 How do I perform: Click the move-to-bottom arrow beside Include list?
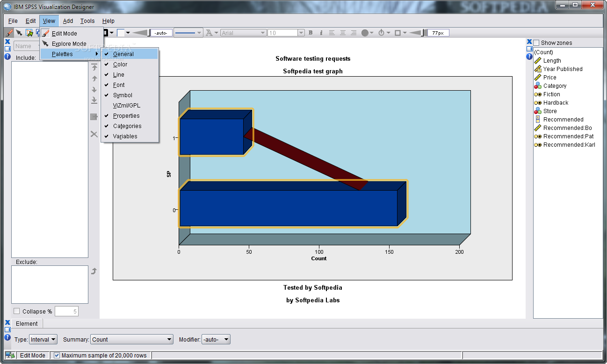[x=94, y=100]
